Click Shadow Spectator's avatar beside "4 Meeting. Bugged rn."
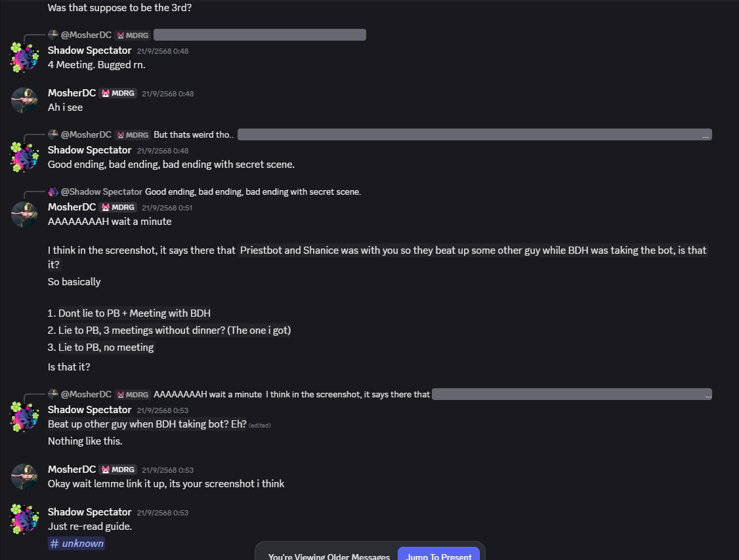 25,57
